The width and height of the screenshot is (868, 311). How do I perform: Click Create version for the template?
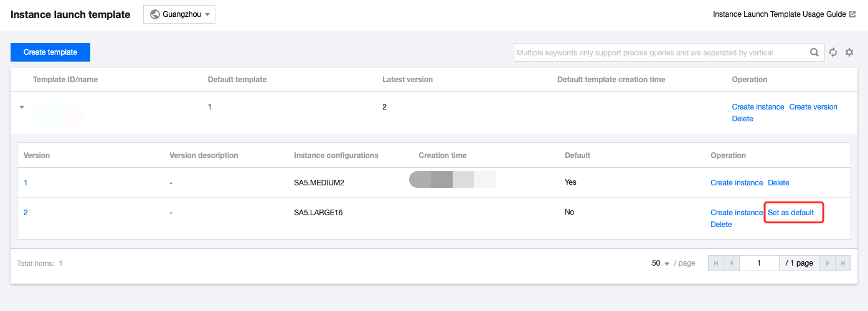(x=813, y=107)
